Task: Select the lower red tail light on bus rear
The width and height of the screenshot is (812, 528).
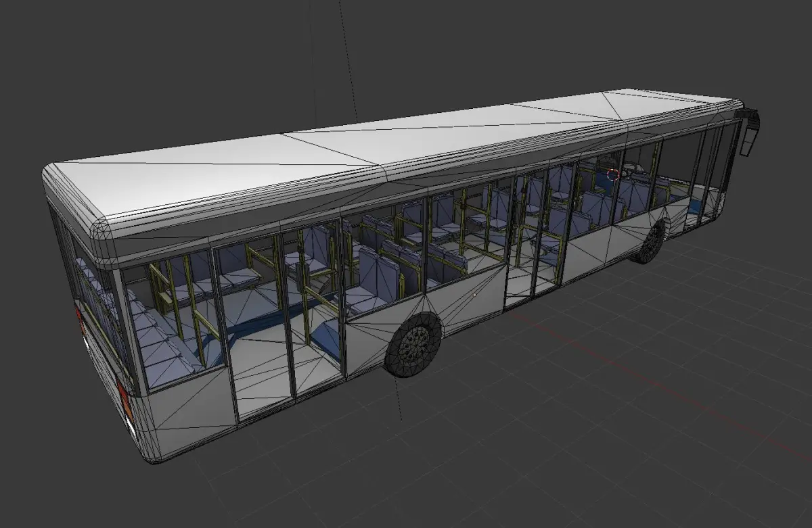Action: pyautogui.click(x=125, y=400)
